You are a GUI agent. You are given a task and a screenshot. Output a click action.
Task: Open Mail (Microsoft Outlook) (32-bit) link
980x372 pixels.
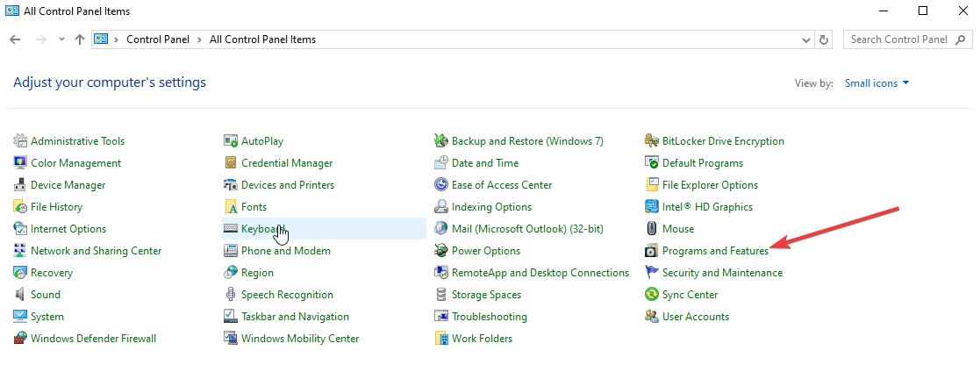(527, 229)
